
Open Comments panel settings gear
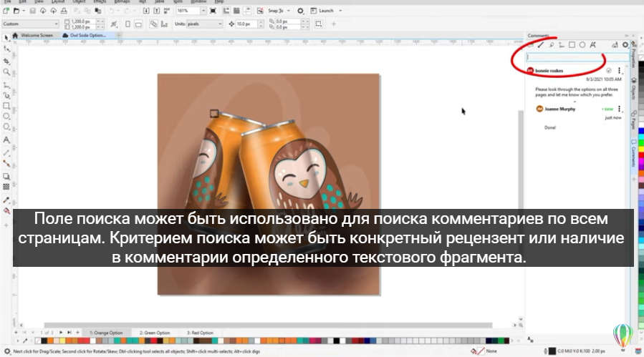[x=625, y=45]
